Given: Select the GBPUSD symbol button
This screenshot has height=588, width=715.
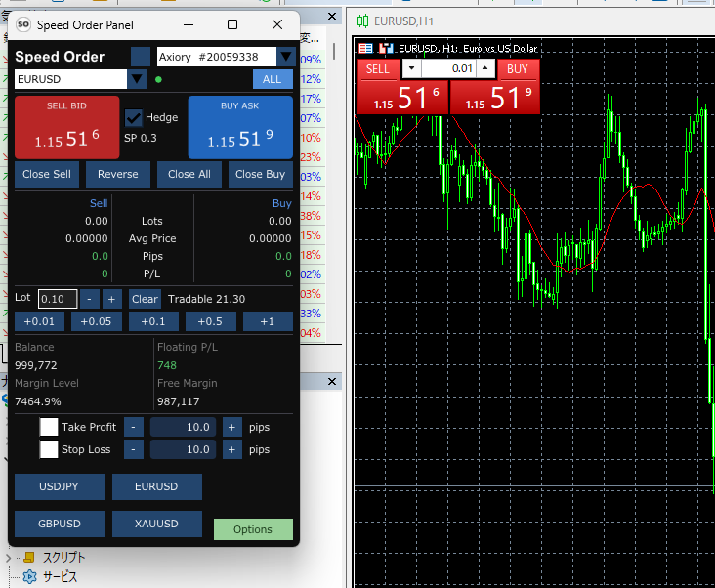Looking at the screenshot, I should 60,524.
